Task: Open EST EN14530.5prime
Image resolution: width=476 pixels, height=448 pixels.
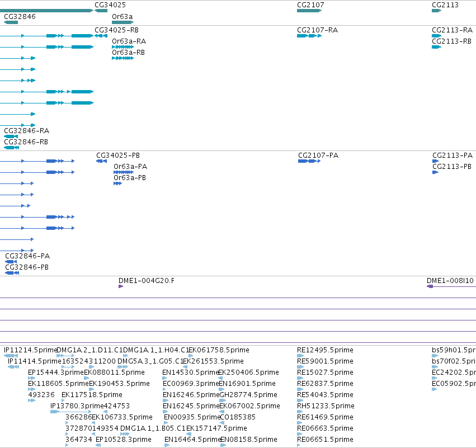Action: point(191,372)
